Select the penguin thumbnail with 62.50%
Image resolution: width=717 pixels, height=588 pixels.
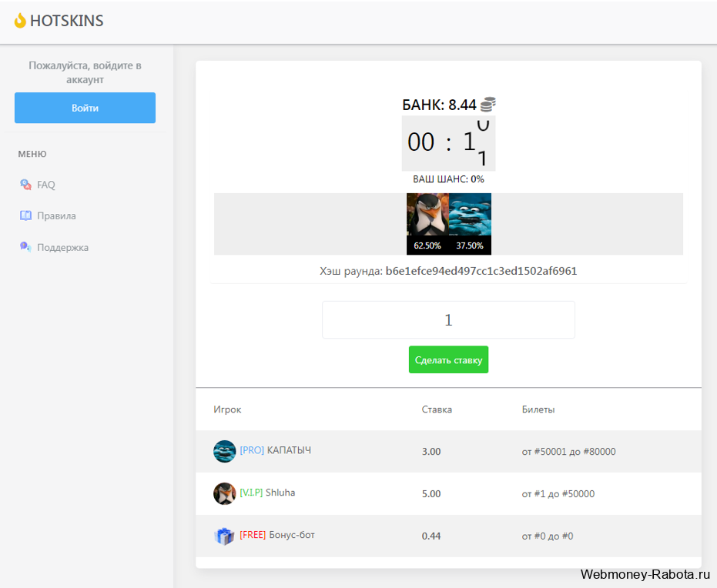(x=427, y=224)
